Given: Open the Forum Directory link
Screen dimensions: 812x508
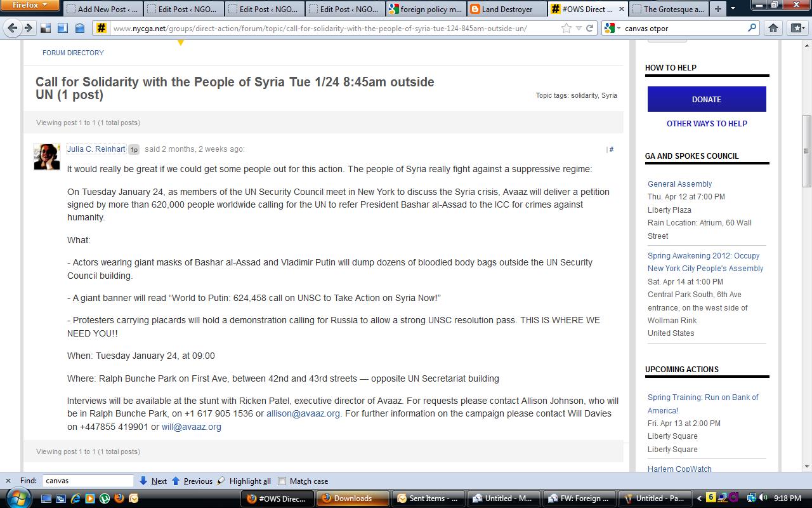Looking at the screenshot, I should coord(73,53).
